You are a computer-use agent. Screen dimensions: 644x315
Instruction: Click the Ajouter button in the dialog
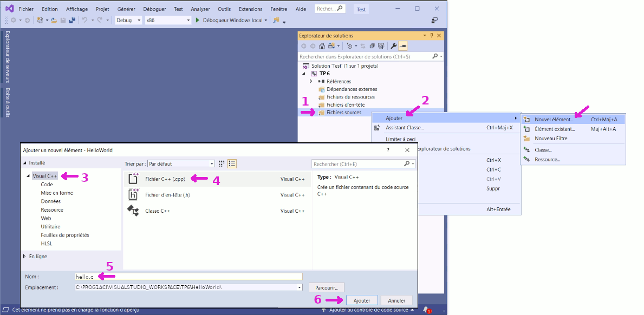(362, 300)
